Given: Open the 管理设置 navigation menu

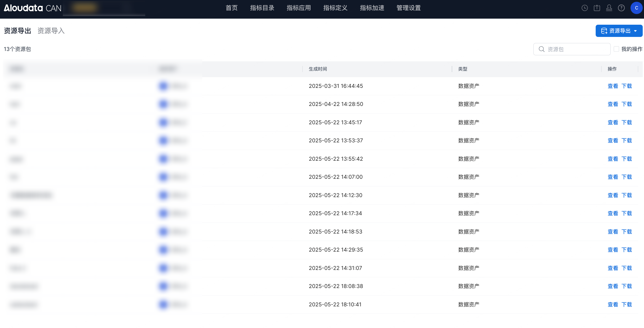Looking at the screenshot, I should 408,8.
